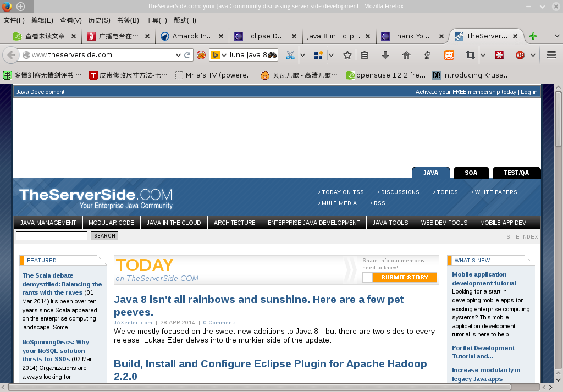This screenshot has height=392, width=563.
Task: Click the SEARCH button
Action: pyautogui.click(x=104, y=236)
